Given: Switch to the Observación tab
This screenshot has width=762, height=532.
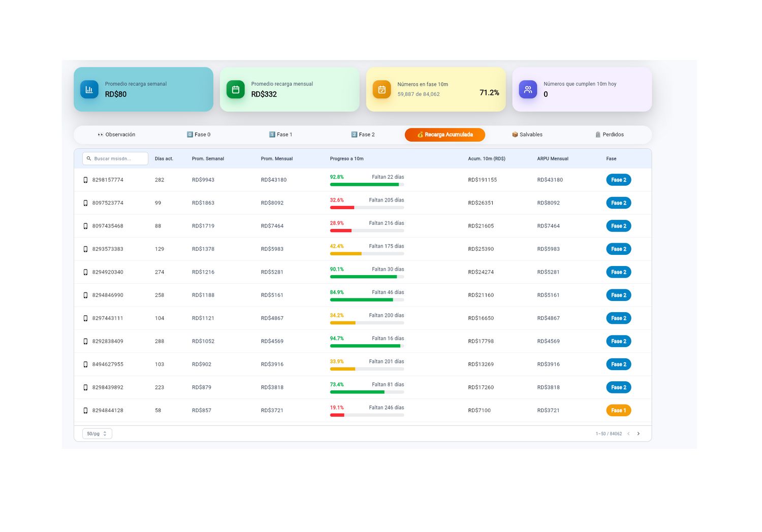Looking at the screenshot, I should click(116, 135).
